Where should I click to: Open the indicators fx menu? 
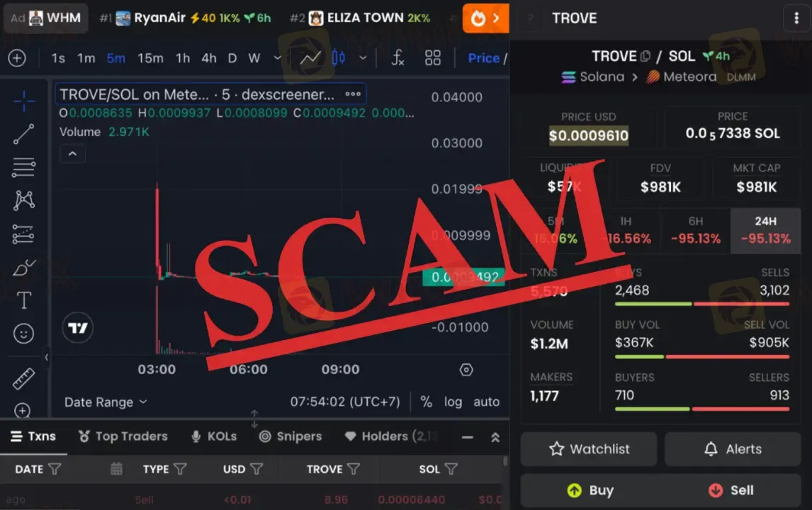coord(397,58)
